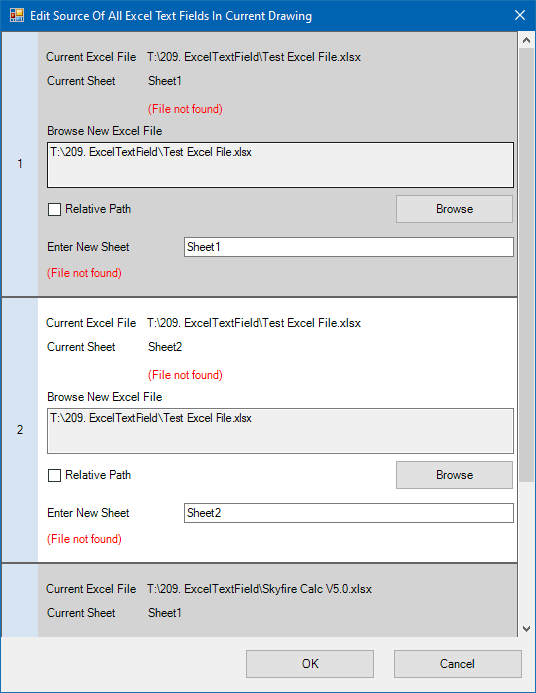This screenshot has width=536, height=693.
Task: Focus the first Browse New Excel File path box
Action: click(280, 165)
